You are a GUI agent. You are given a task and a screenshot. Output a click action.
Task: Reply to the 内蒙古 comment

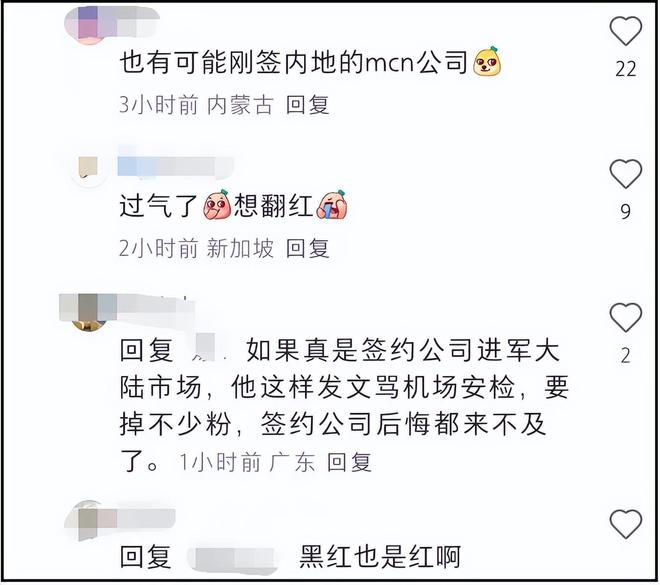click(x=307, y=104)
